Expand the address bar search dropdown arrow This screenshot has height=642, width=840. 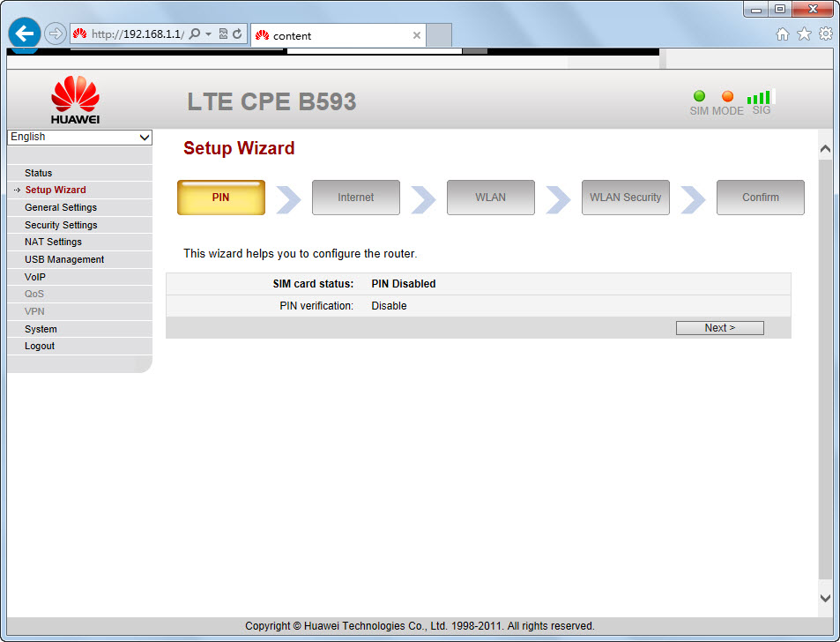pos(208,34)
